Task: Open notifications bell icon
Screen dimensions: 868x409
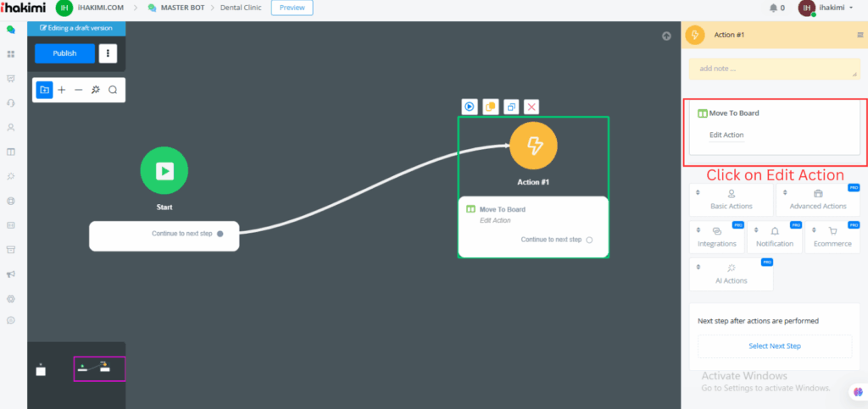Action: tap(773, 8)
